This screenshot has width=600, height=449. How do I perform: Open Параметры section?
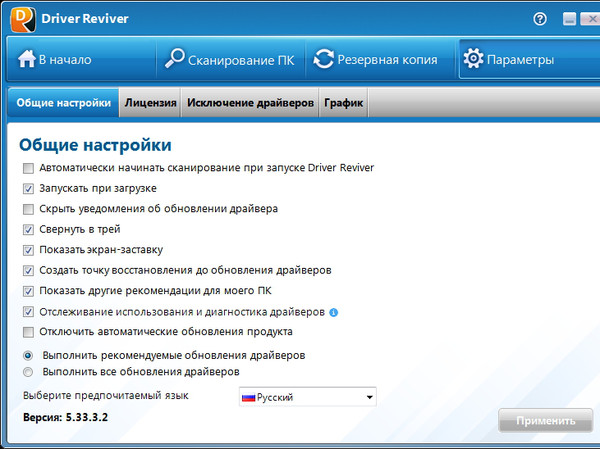pos(530,59)
